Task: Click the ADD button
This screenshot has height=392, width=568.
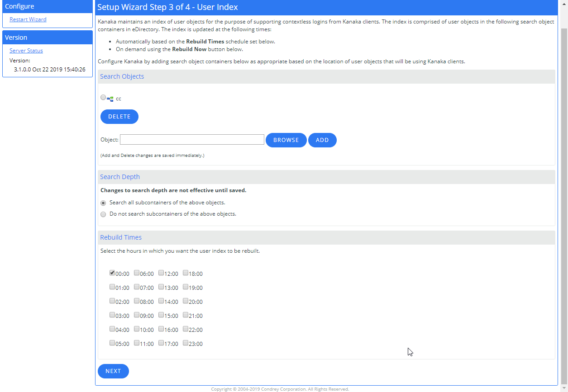Action: pos(322,140)
